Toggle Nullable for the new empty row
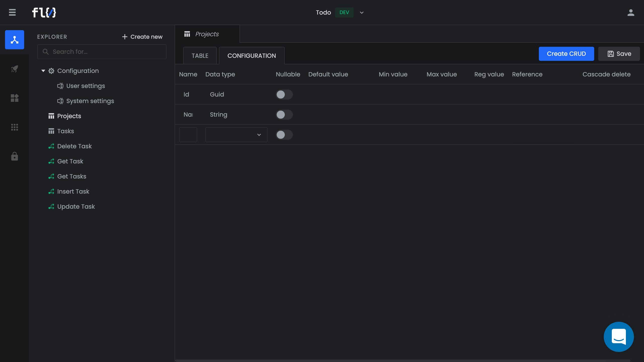Screen dimensions: 644x362 [284, 135]
